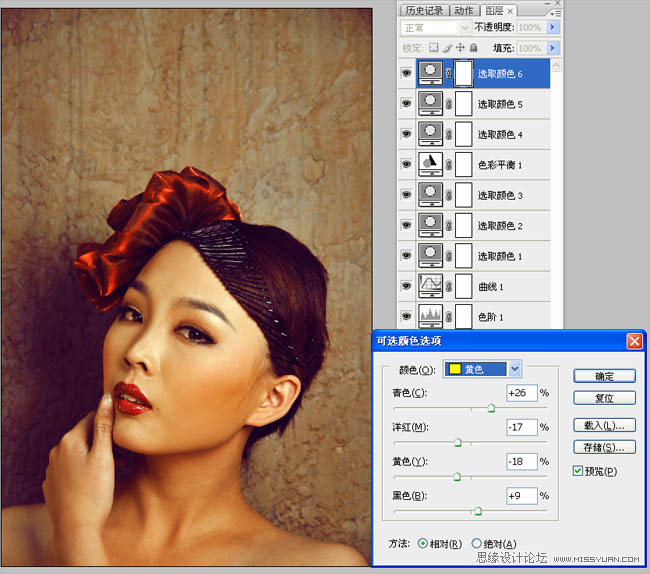650x574 pixels.
Task: Click the 选取颜色 6 adjustment layer icon
Action: click(x=430, y=73)
